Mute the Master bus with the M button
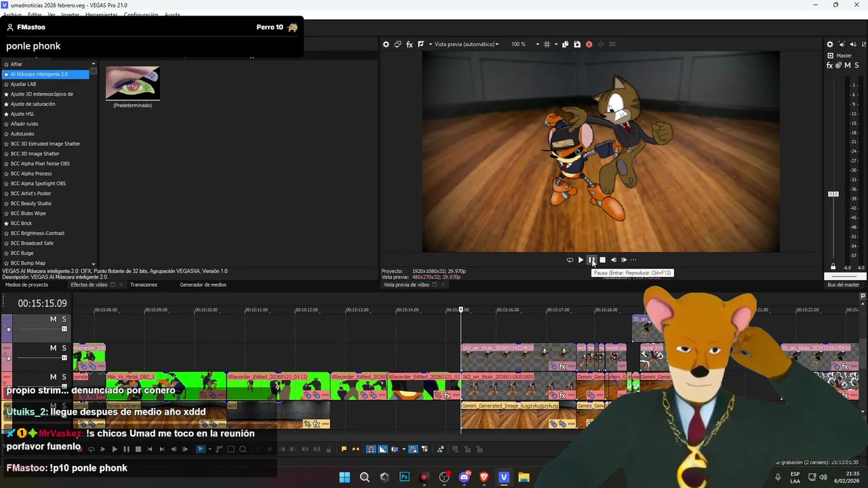Image resolution: width=868 pixels, height=488 pixels. coord(848,66)
